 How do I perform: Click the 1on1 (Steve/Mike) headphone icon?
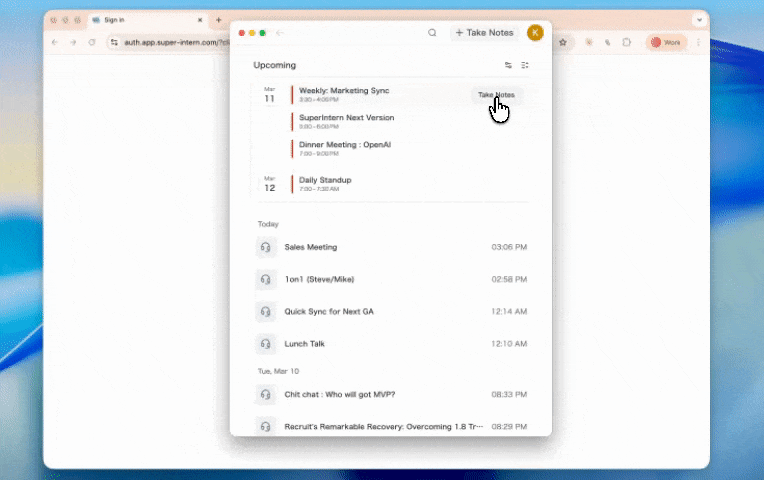[x=266, y=279]
